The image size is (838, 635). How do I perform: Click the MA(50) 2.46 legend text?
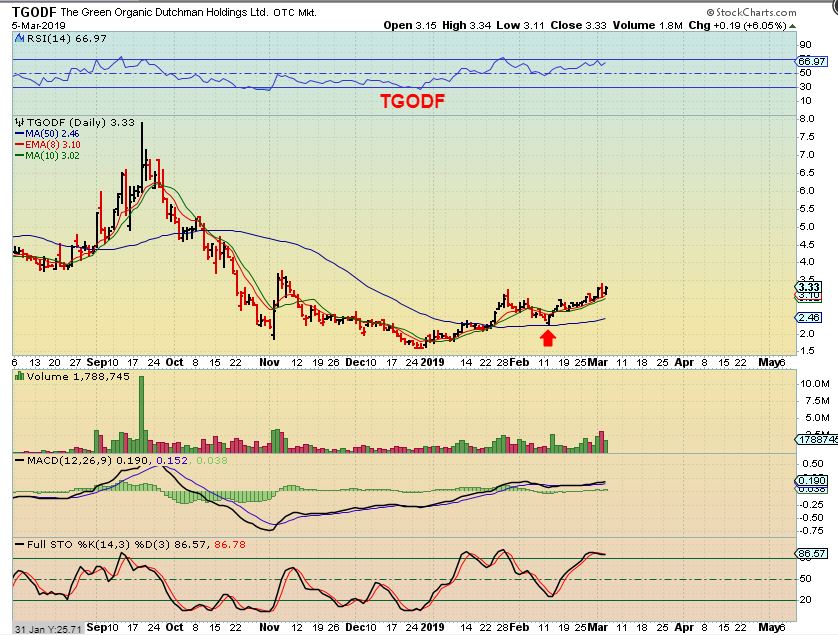point(52,134)
